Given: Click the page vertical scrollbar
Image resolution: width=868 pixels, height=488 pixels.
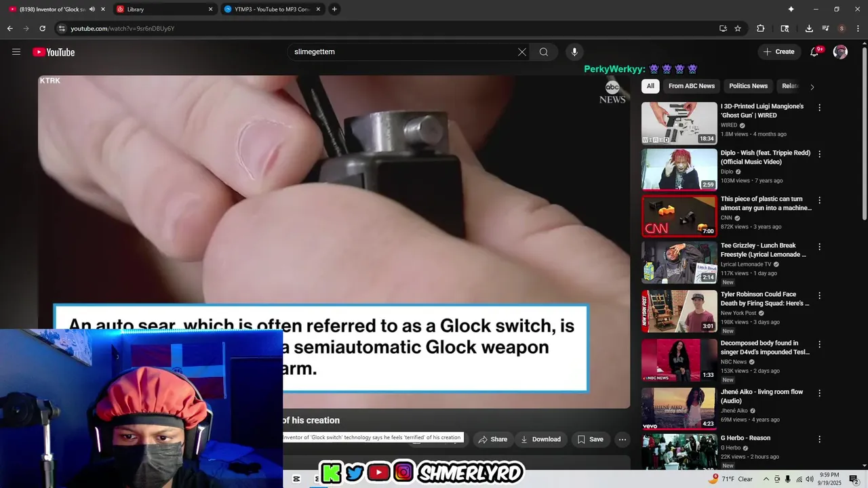Looking at the screenshot, I should [864, 132].
